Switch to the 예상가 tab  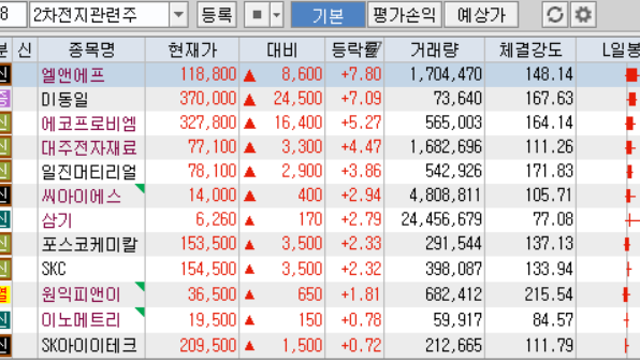(x=481, y=15)
